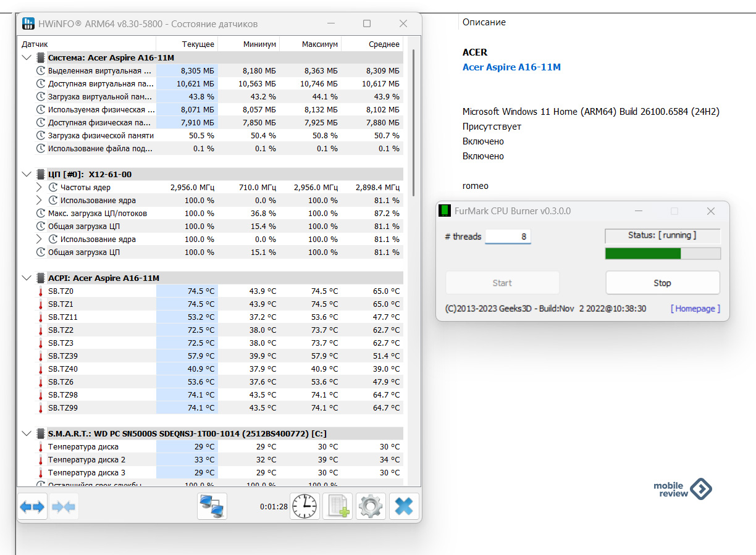Collapse the S.M.A.R.T. WD PC SN5000S group

click(x=26, y=433)
